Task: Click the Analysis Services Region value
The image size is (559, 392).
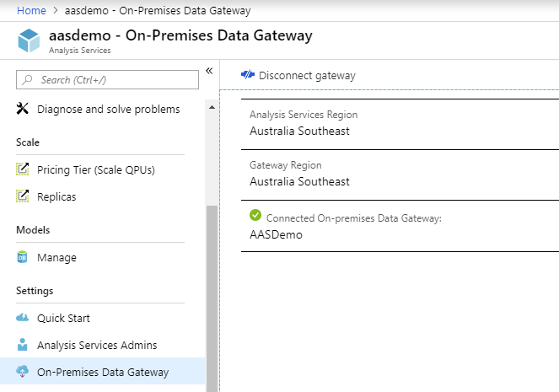Action: tap(299, 131)
